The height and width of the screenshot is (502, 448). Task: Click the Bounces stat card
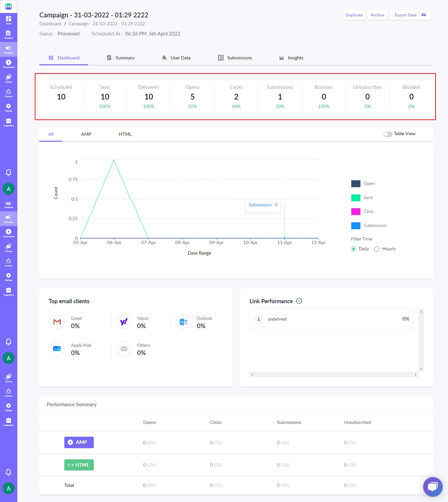tap(324, 96)
